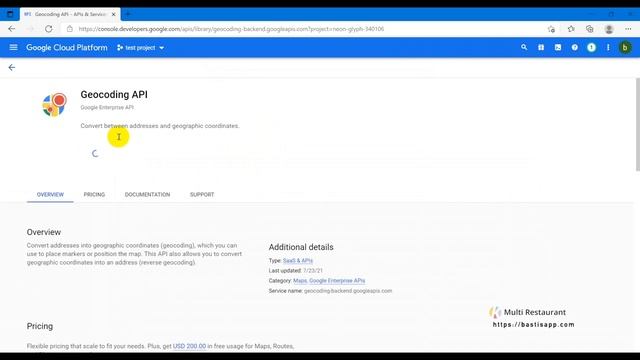Open the browser settings ellipsis menu
The image size is (640, 360).
628,29
